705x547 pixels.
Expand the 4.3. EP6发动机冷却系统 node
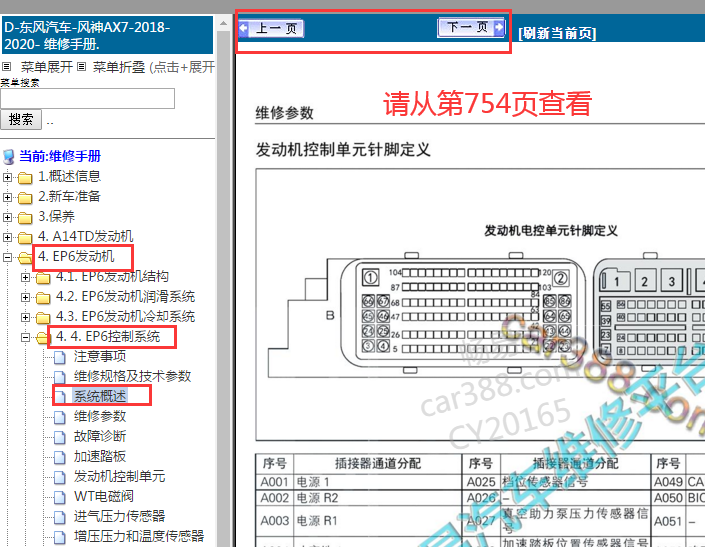[x=26, y=317]
